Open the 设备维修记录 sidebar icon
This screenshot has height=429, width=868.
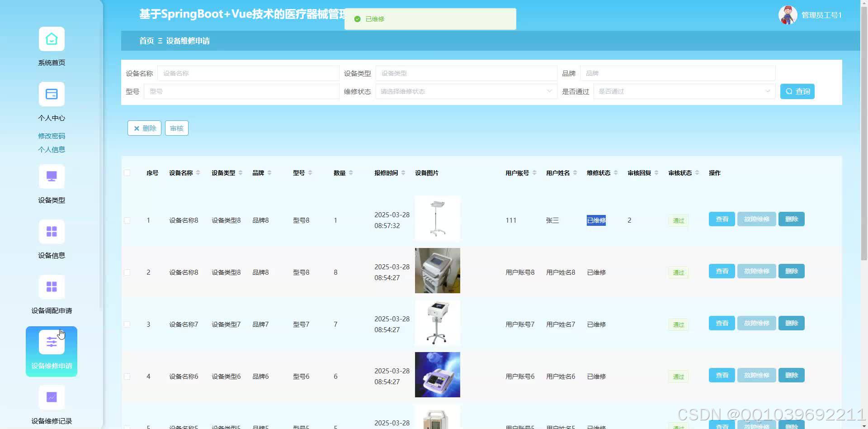pos(51,397)
